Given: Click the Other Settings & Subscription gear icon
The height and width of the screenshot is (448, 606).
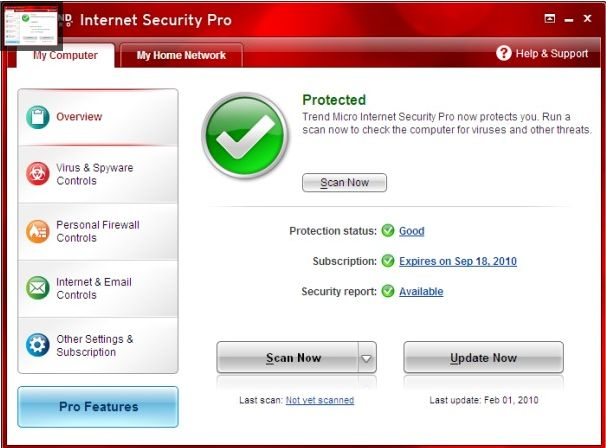Looking at the screenshot, I should pos(38,345).
